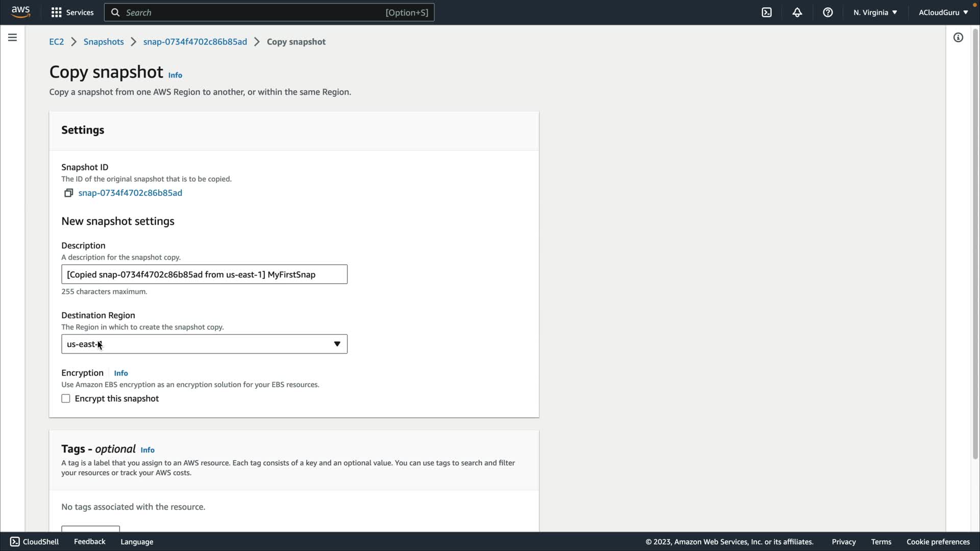The image size is (980, 551).
Task: Expand the N. Virginia region selector
Action: coord(875,12)
